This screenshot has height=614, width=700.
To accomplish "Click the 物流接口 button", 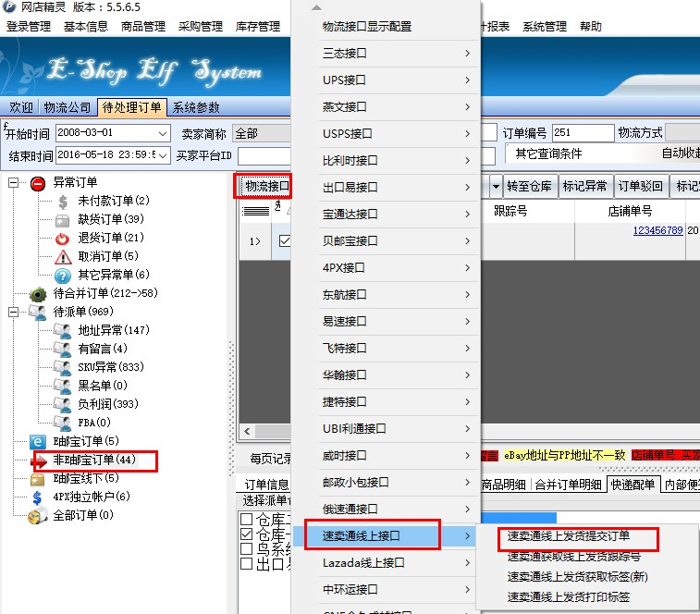I will [265, 186].
